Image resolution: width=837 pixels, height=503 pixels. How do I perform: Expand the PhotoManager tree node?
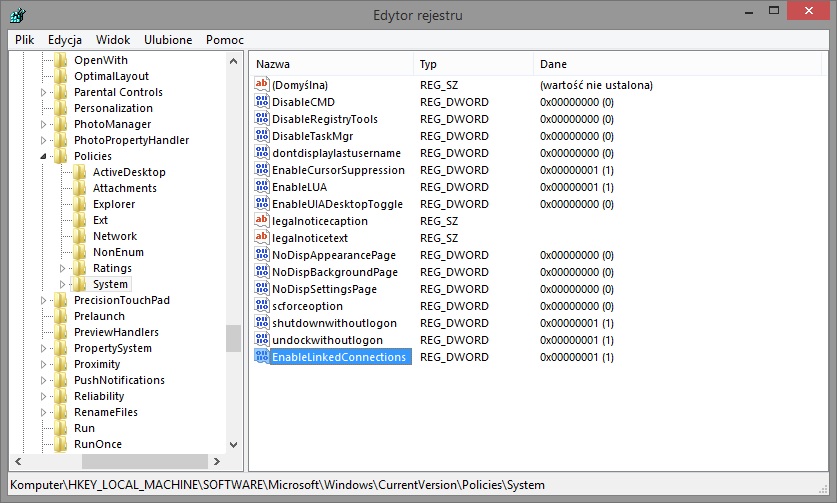coord(43,124)
